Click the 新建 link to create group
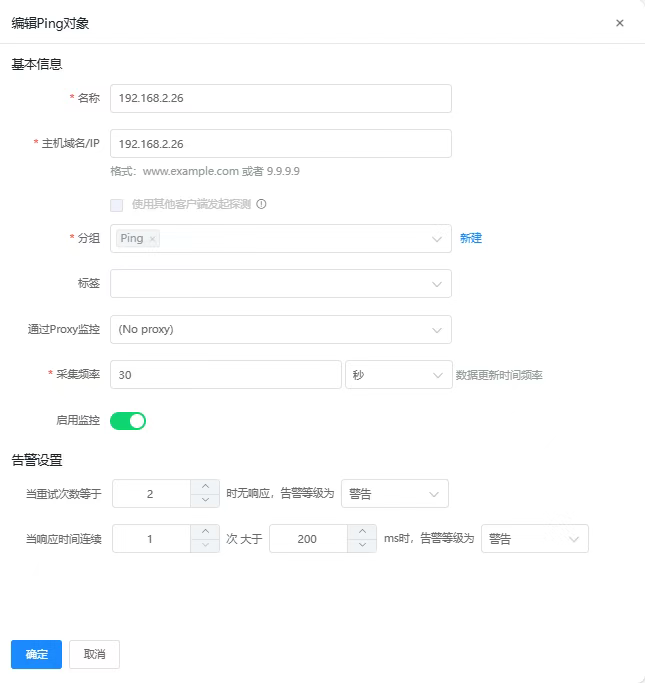645x683 pixels. click(471, 239)
